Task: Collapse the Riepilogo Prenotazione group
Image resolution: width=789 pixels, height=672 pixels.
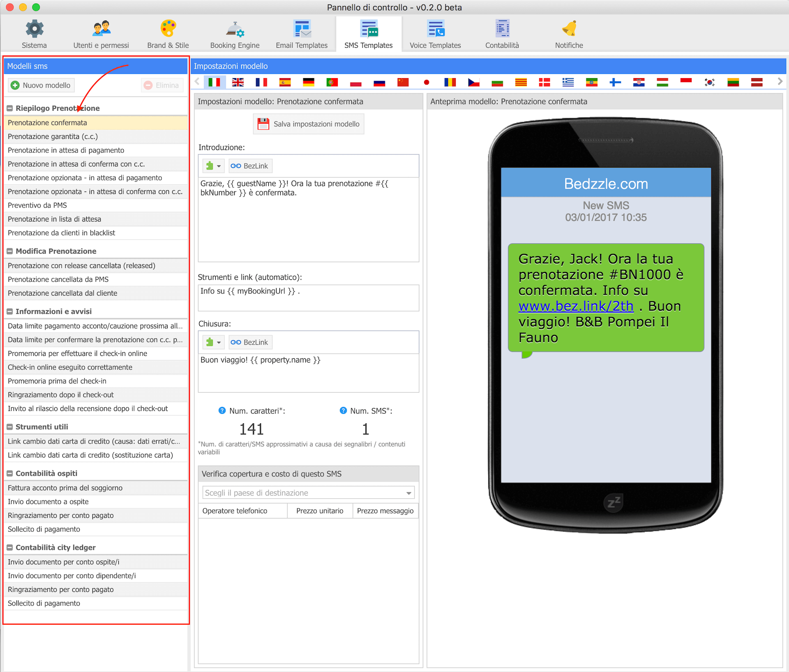Action: click(10, 109)
